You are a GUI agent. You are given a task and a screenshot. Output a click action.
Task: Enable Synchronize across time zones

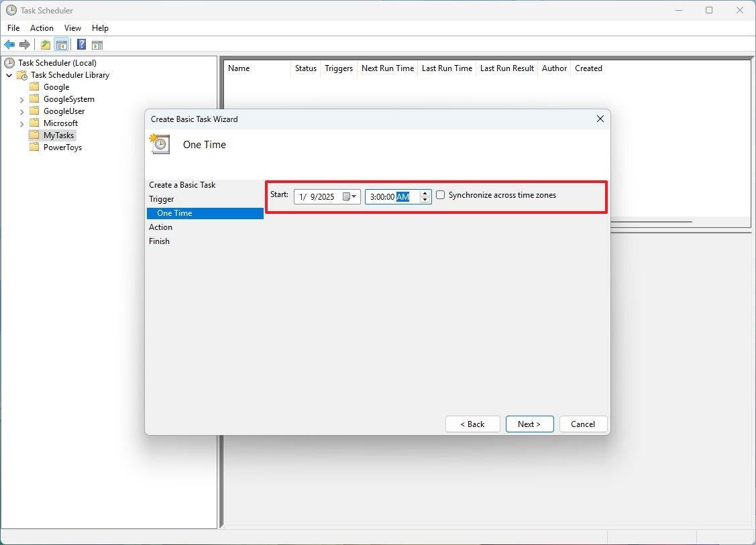[440, 195]
